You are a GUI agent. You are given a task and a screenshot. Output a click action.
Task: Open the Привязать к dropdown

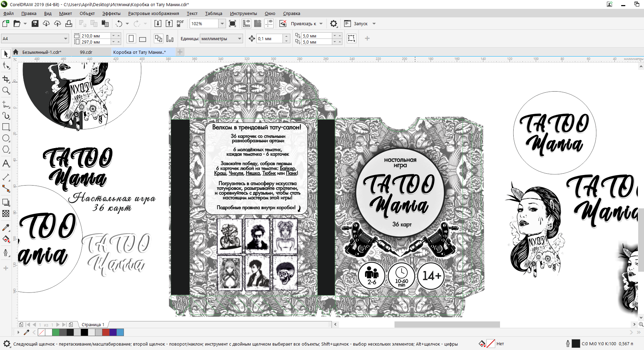point(321,24)
